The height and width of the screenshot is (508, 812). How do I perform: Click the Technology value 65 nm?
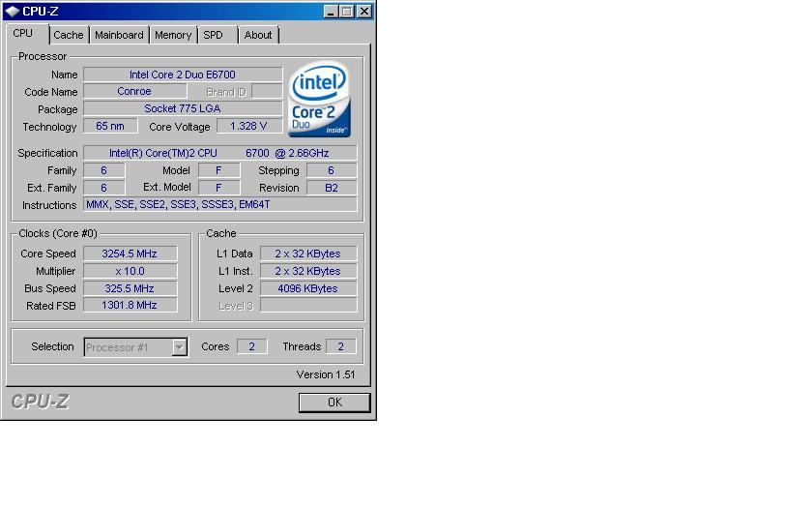tap(110, 126)
